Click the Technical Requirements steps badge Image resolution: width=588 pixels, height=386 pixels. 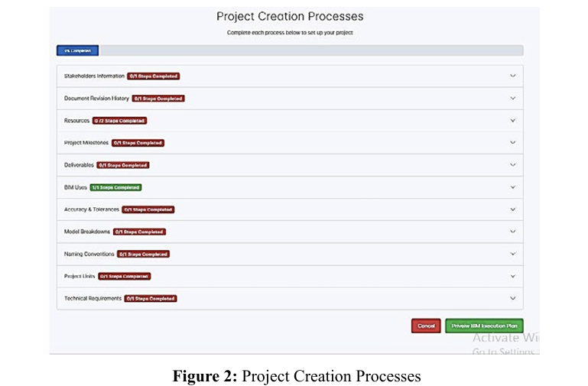(151, 298)
